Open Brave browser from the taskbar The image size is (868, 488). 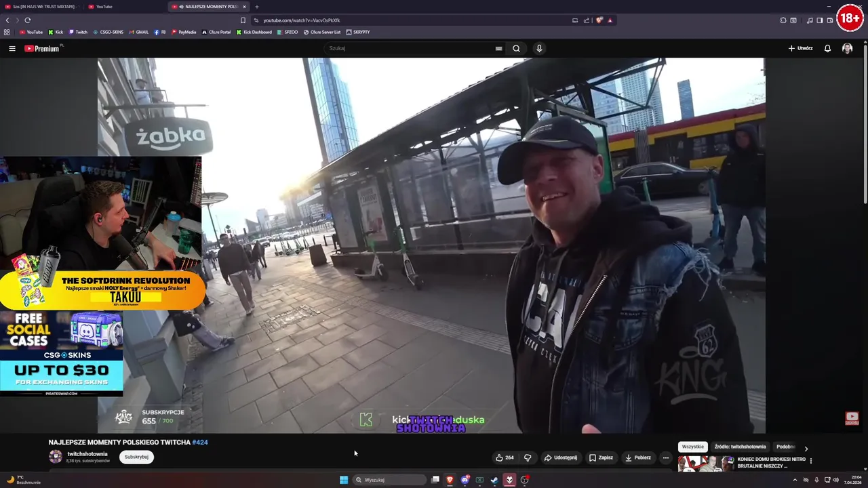450,480
